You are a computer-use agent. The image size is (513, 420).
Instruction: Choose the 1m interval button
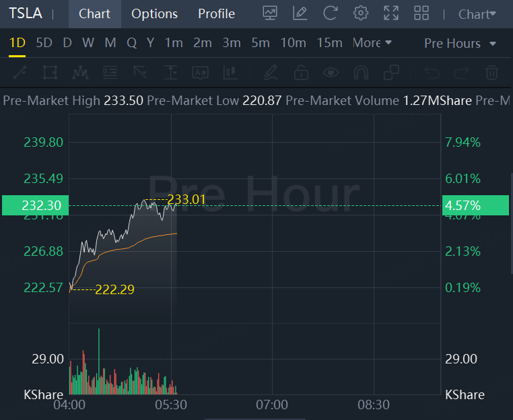point(174,43)
